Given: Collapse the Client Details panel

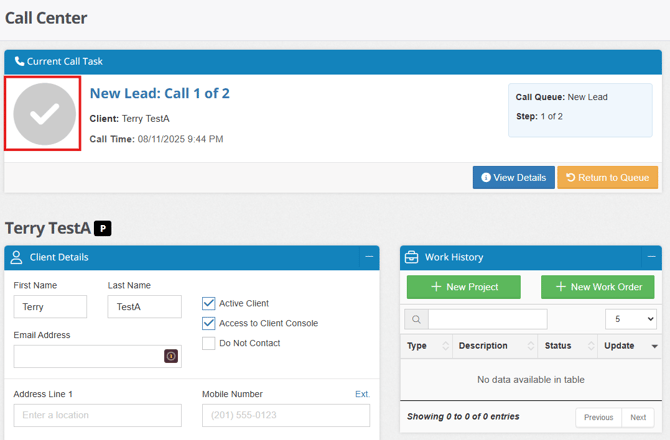Looking at the screenshot, I should coord(369,257).
